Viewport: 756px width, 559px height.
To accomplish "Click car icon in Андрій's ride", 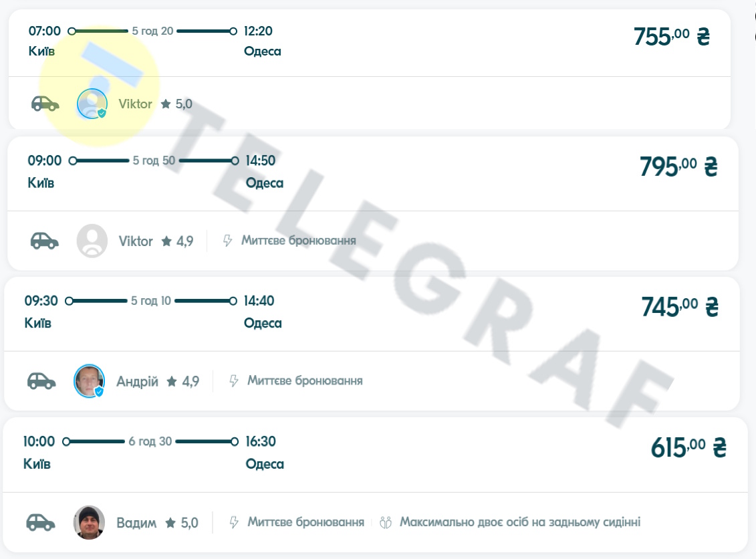I will click(41, 380).
